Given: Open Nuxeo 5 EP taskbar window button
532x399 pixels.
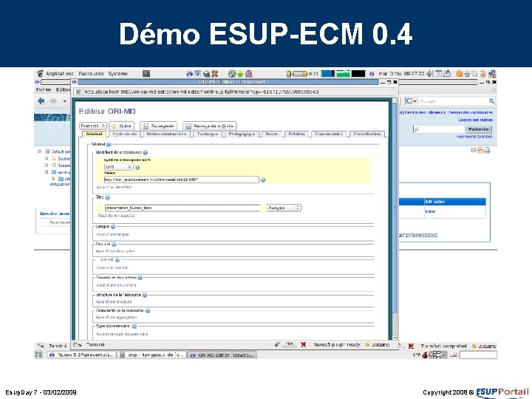Looking at the screenshot, I should coord(81,355).
